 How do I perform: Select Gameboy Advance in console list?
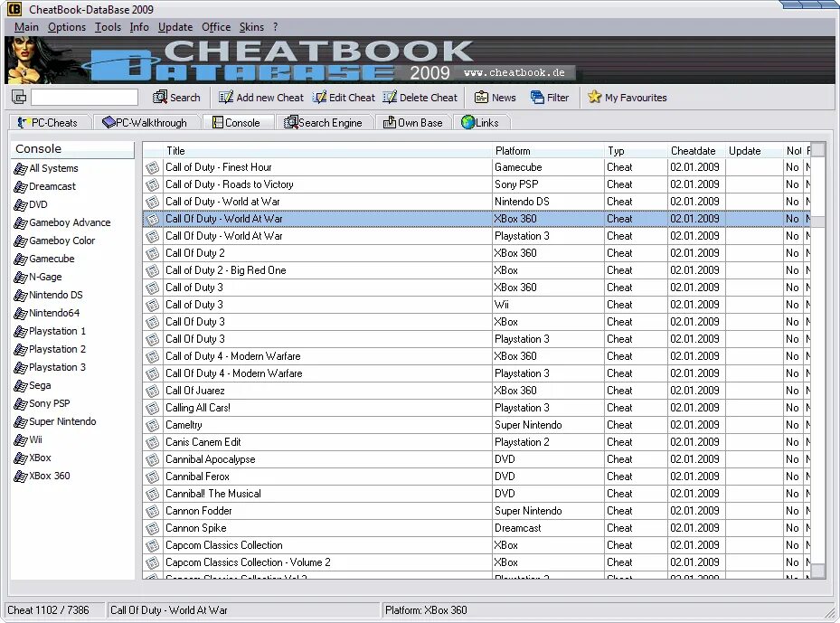click(62, 222)
